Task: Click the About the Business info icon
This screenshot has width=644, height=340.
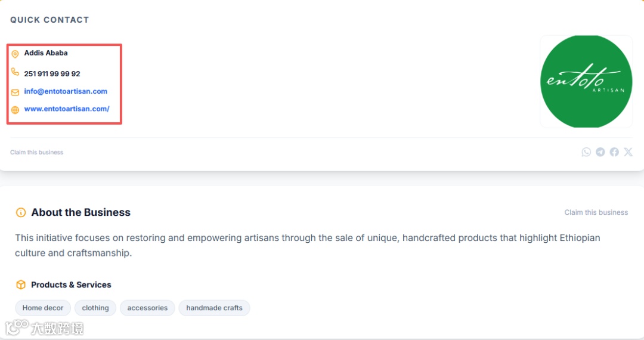Action: pos(21,212)
